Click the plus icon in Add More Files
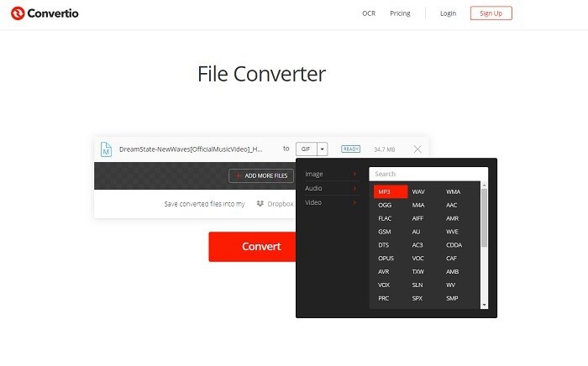 click(x=239, y=175)
